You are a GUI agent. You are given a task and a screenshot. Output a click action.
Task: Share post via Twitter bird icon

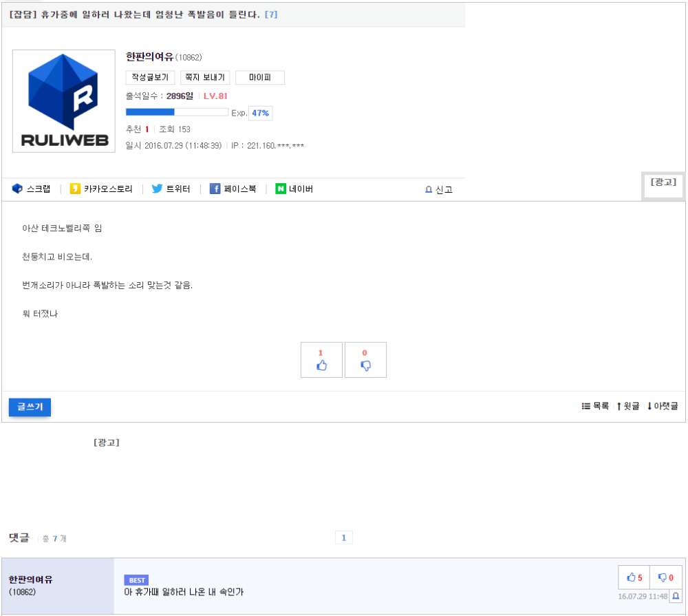[157, 189]
